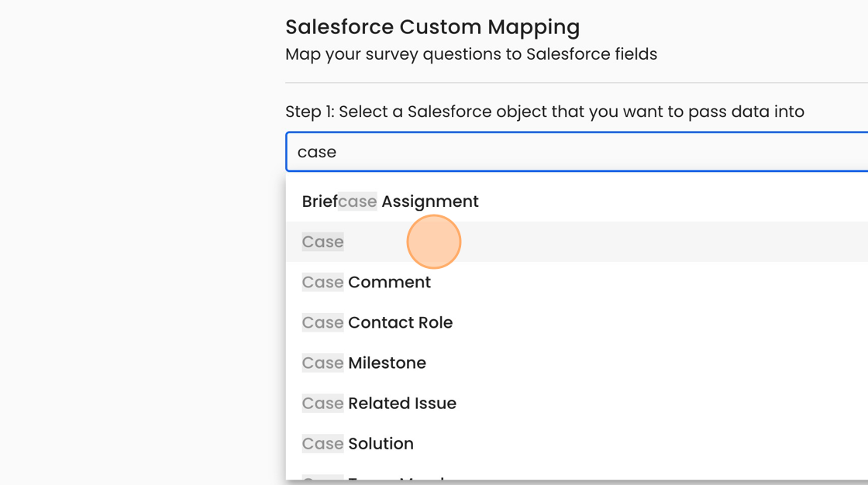This screenshot has height=485, width=868.
Task: Pick "Case Comment" from the list
Action: (x=366, y=282)
